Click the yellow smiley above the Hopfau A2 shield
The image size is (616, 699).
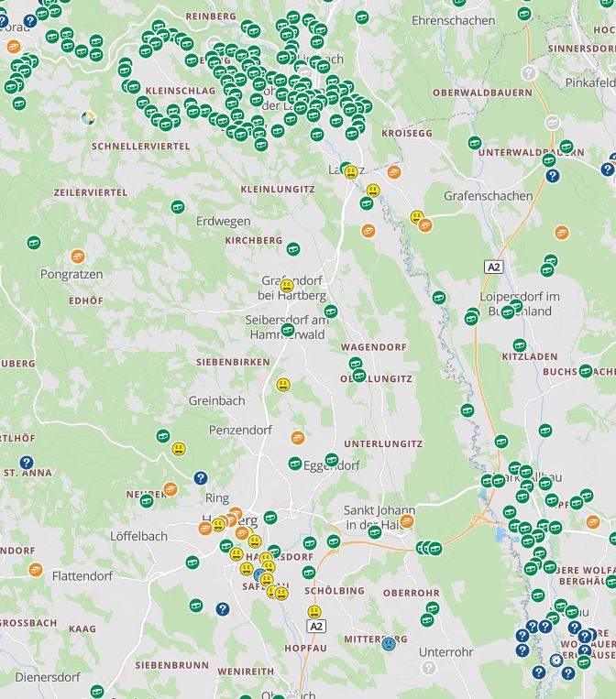point(314,611)
